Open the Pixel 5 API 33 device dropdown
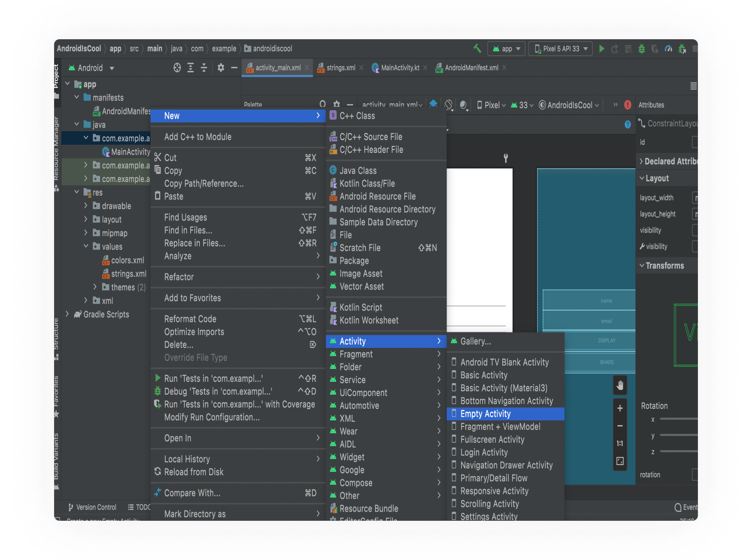This screenshot has height=560, width=752. coord(561,49)
